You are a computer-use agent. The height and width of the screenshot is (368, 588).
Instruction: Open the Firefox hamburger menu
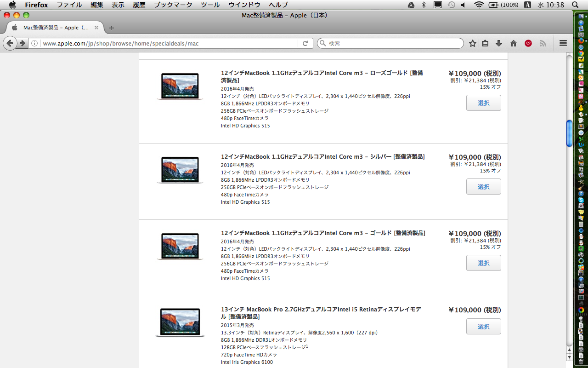click(563, 43)
